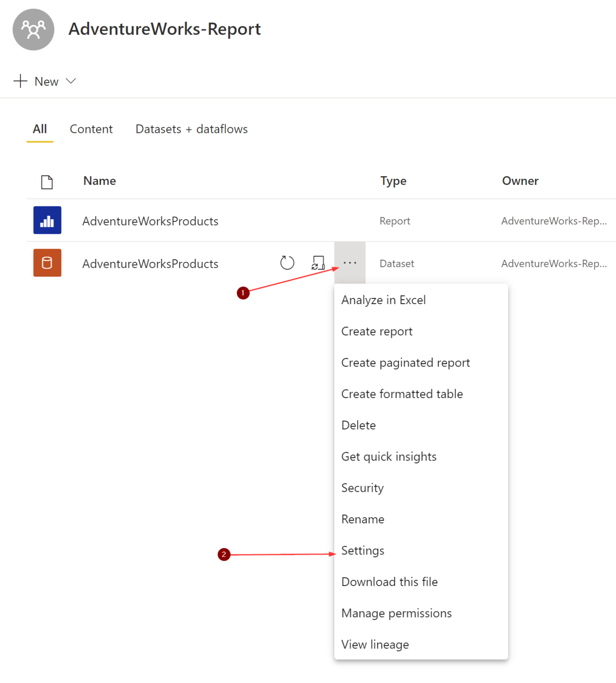
Task: Open the scheduled refresh icon next to the dataset
Action: (318, 262)
